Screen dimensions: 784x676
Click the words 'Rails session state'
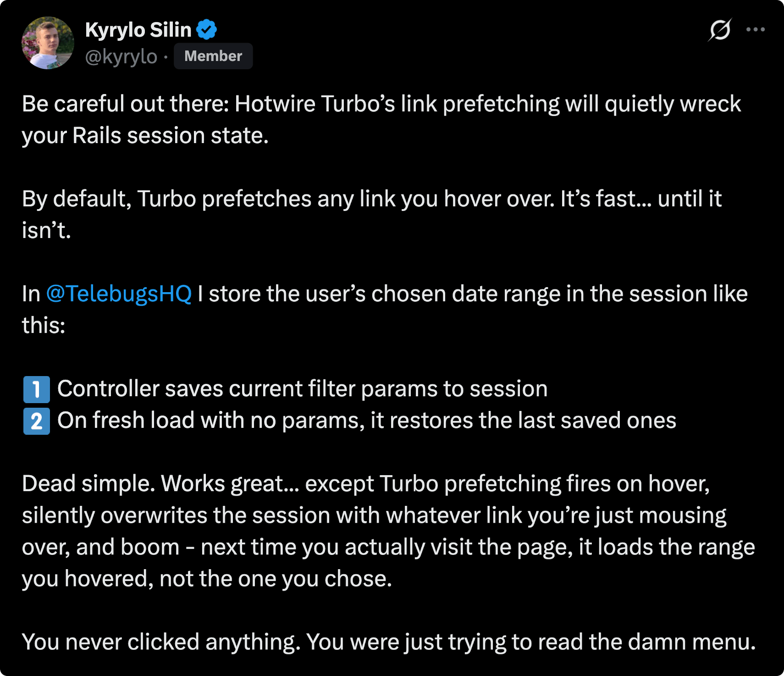pyautogui.click(x=171, y=136)
